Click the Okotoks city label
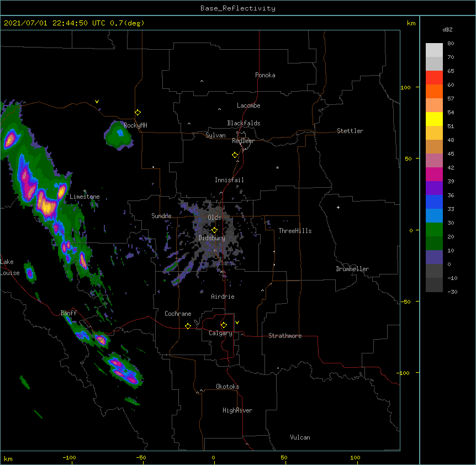476x465 pixels. click(x=228, y=387)
